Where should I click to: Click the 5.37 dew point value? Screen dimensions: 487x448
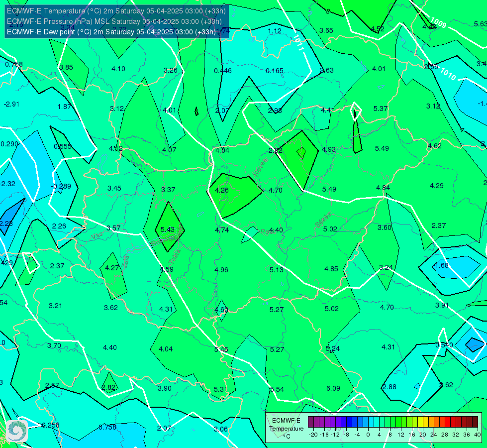pyautogui.click(x=381, y=109)
